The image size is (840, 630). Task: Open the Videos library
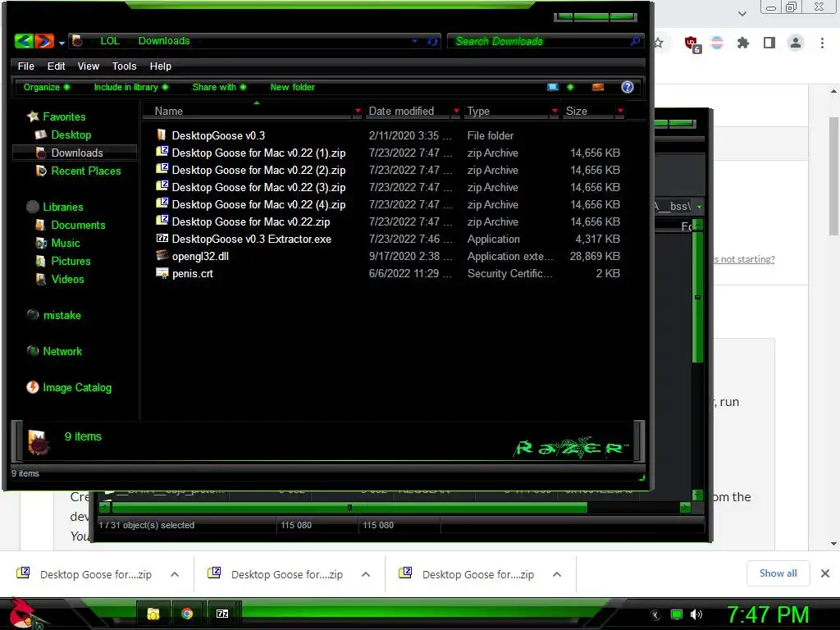67,279
